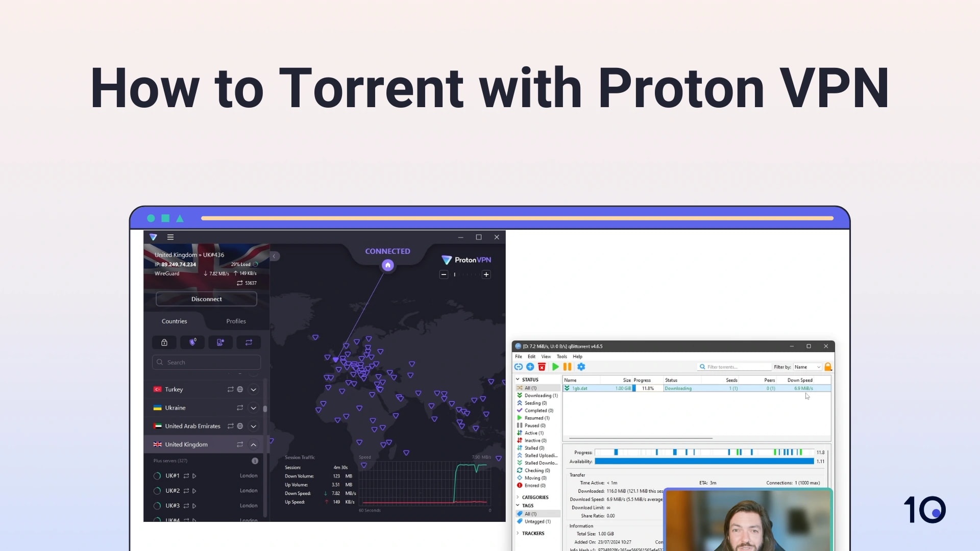This screenshot has height=551, width=980.
Task: Collapse the United Kingdom server list
Action: [x=253, y=445]
